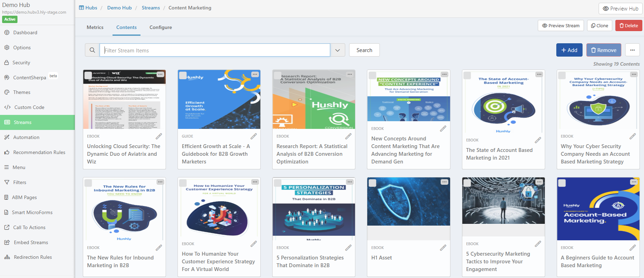Viewport: 644px width, 278px height.
Task: Click pencil icon on Why Your Cyber Security card
Action: click(x=632, y=136)
